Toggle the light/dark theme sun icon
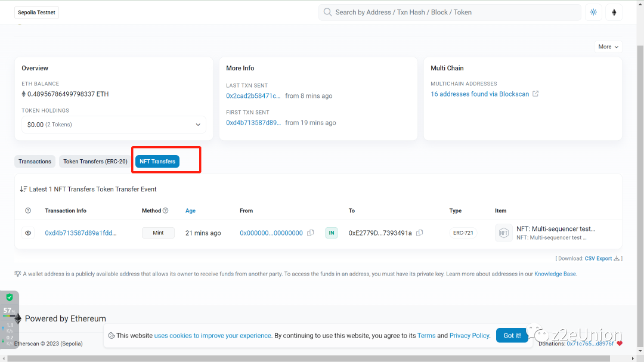The width and height of the screenshot is (644, 362). click(593, 13)
